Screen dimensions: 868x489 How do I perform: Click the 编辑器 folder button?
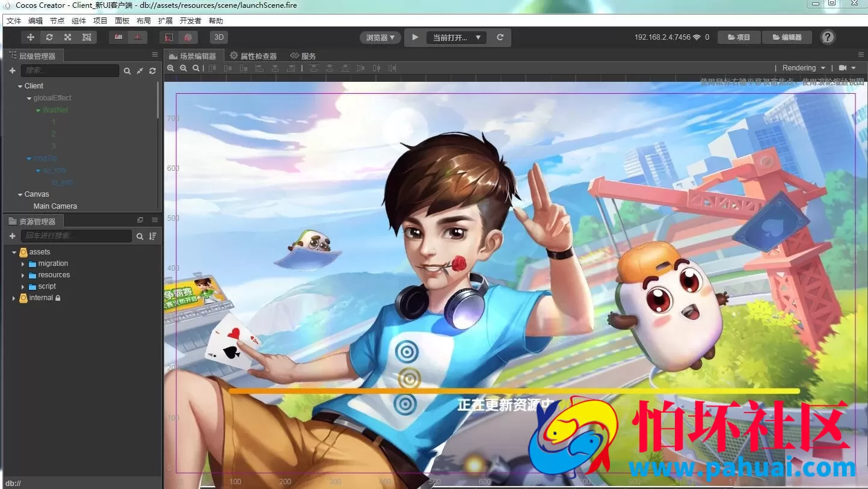tap(787, 37)
